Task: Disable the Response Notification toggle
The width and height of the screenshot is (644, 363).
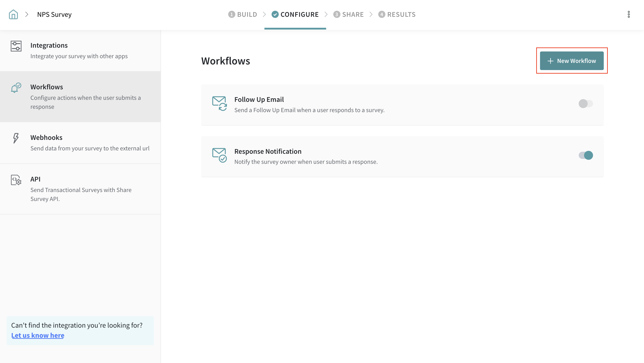Action: (x=585, y=155)
